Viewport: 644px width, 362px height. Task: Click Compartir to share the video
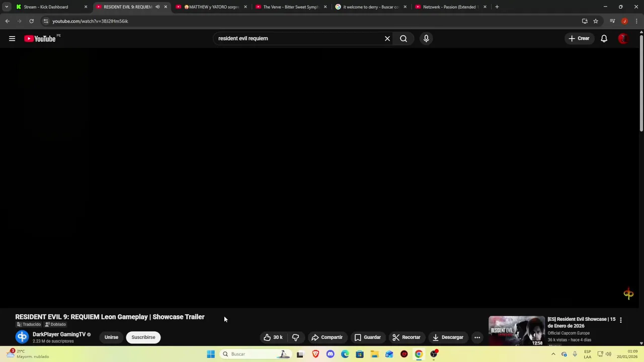pyautogui.click(x=327, y=337)
